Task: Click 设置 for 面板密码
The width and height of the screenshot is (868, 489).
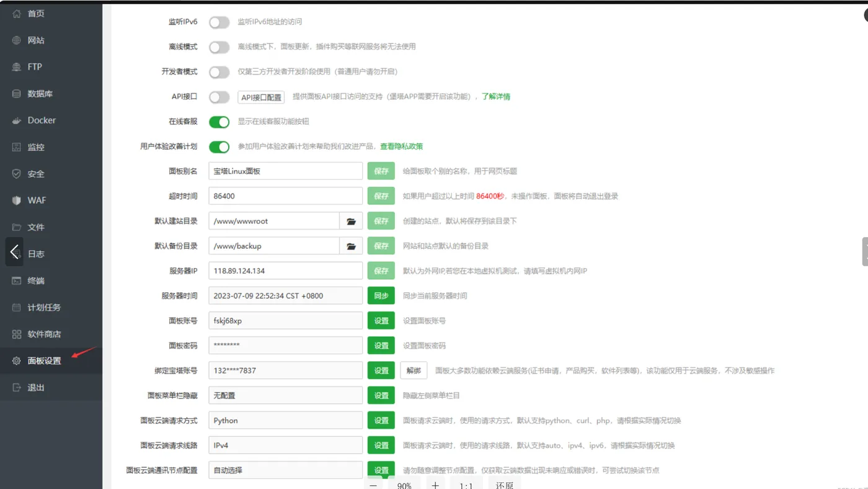Action: click(381, 346)
